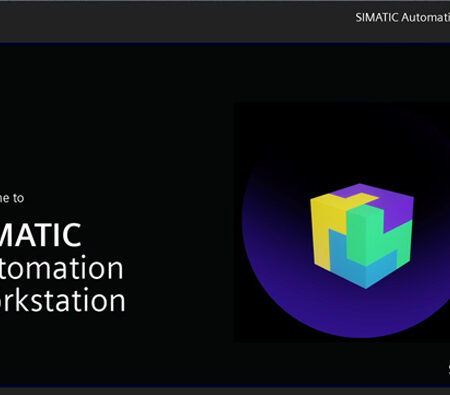Click the gray bar along the window bottom
This screenshot has width=450, height=395.
(225, 391)
